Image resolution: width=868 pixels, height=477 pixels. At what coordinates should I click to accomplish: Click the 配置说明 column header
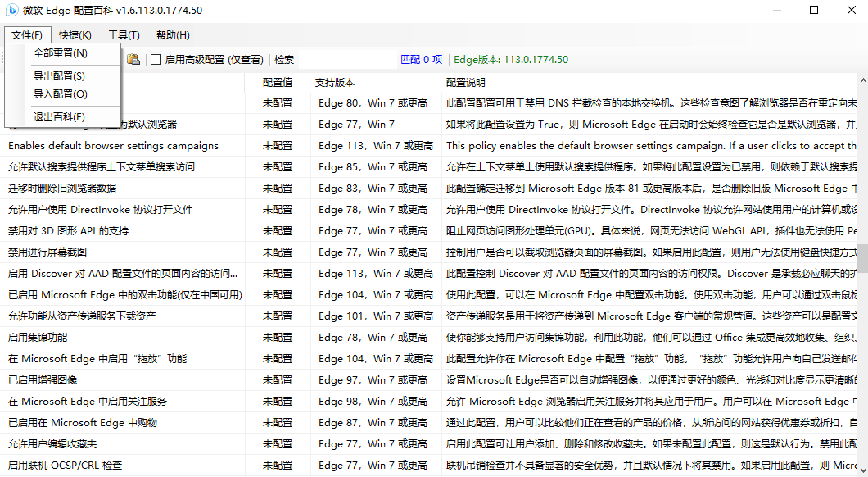click(x=650, y=83)
